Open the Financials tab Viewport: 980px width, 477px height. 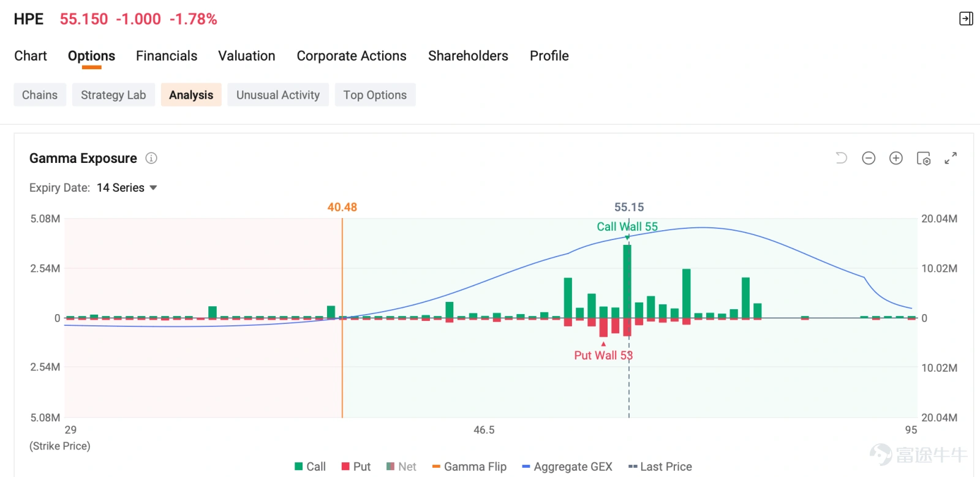click(x=167, y=56)
